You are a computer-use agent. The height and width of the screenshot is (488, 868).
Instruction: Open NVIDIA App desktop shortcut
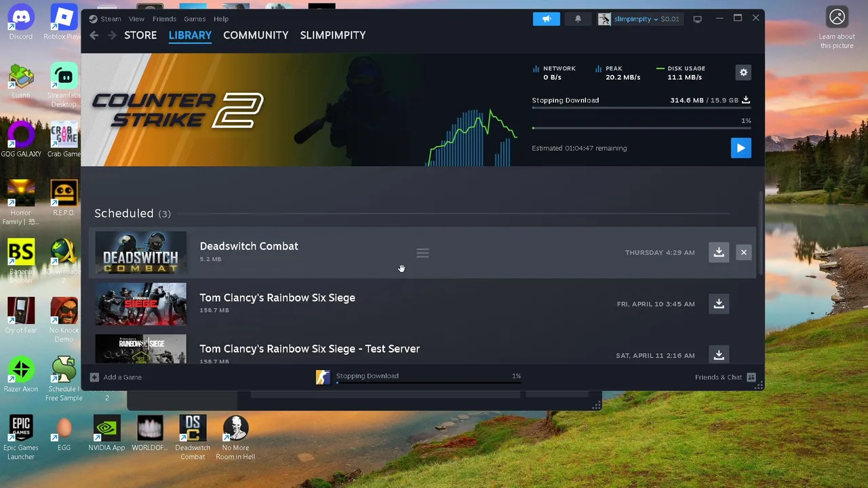point(106,433)
